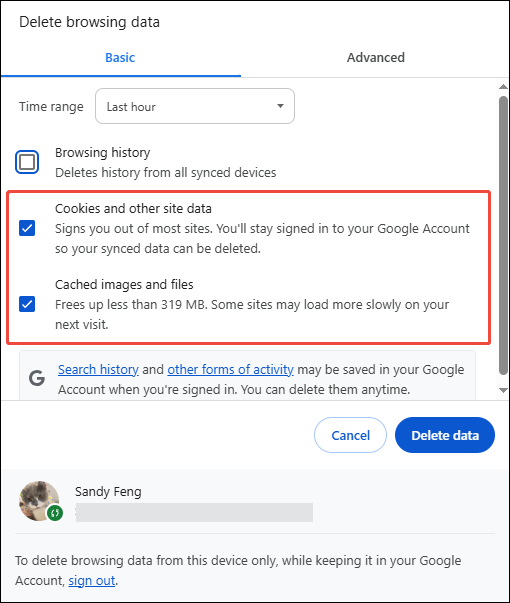Click the green sync badge on avatar
510x603 pixels.
tap(55, 513)
